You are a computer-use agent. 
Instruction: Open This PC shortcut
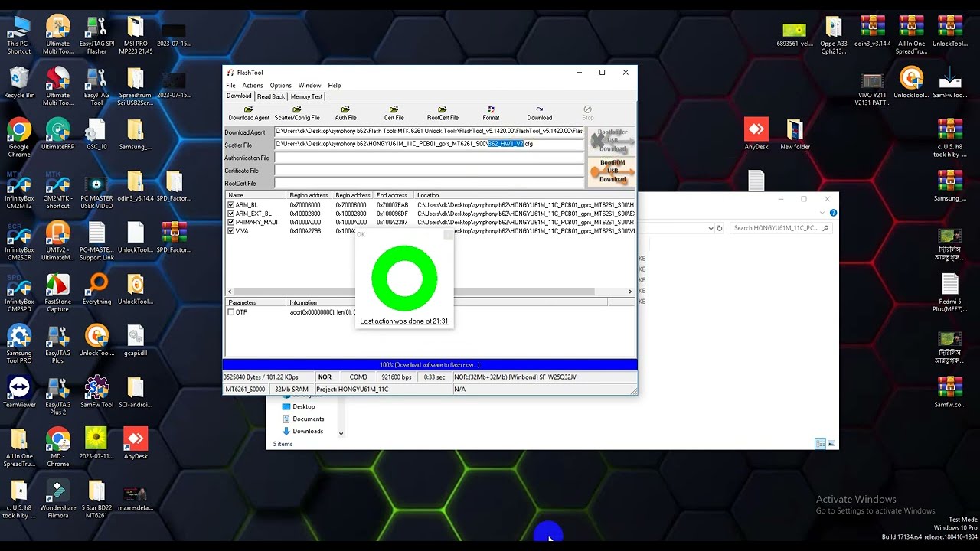pos(19,34)
